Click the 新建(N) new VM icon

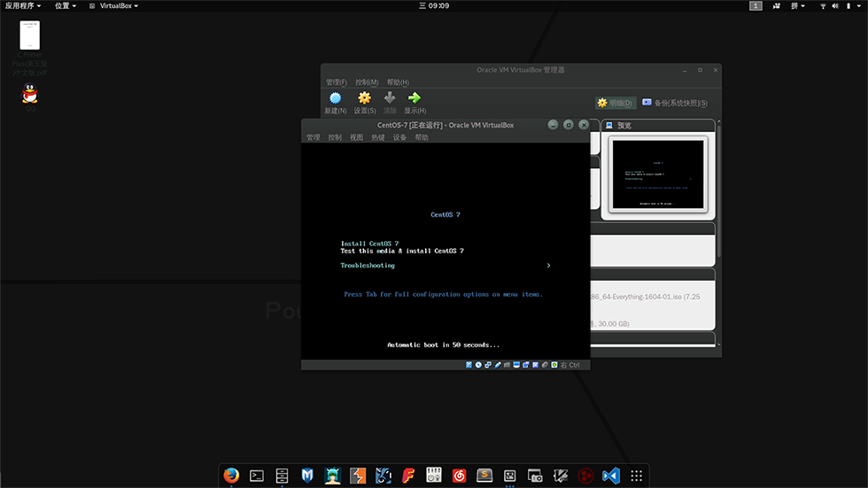335,98
